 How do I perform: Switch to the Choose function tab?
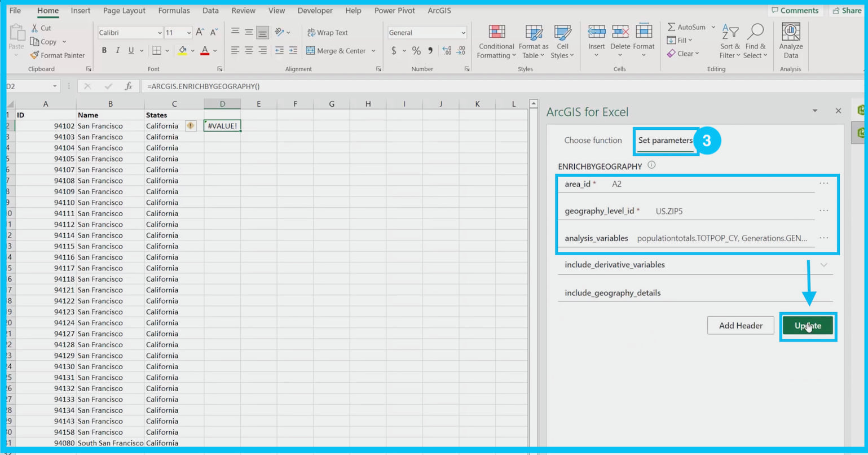(x=593, y=141)
